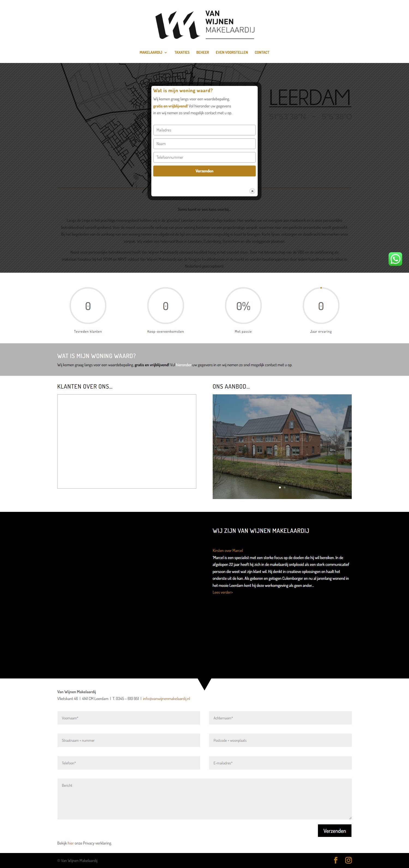Viewport: 409px width, 868px height.
Task: Click into the Bericht text area
Action: click(204, 799)
